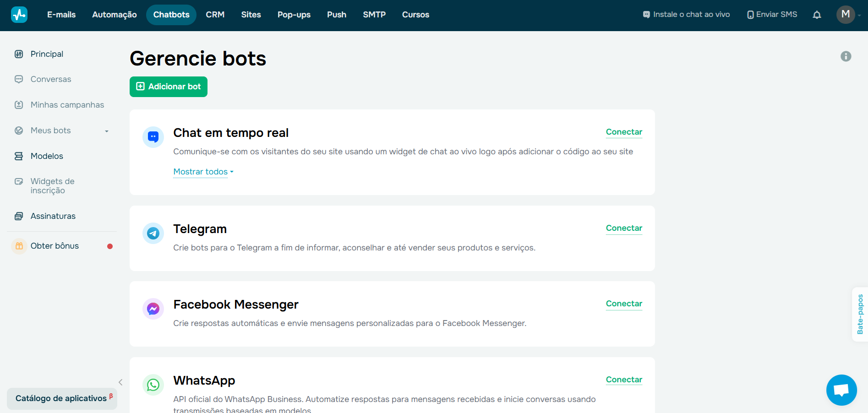Image resolution: width=868 pixels, height=413 pixels.
Task: Select Minhas campanhas in sidebar
Action: [x=66, y=104]
